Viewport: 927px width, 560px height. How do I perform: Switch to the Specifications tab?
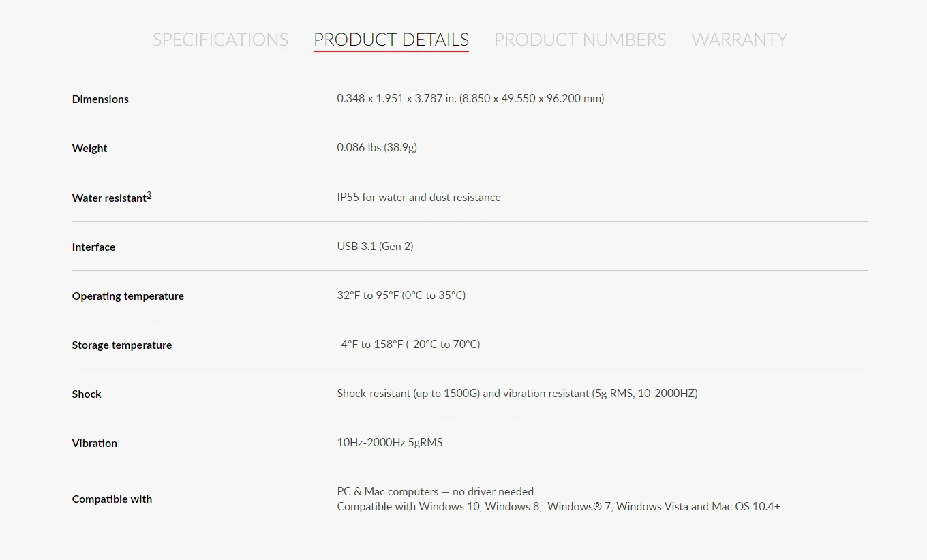click(220, 40)
